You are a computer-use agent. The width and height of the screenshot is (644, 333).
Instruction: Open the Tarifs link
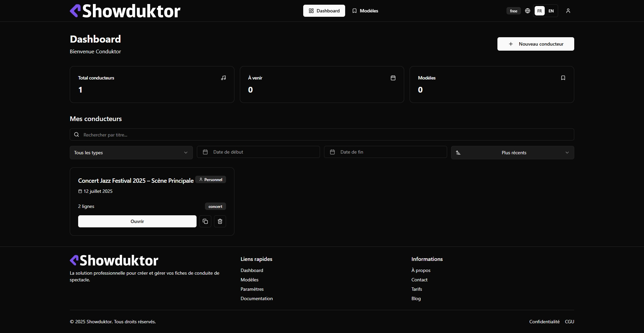pos(417,289)
